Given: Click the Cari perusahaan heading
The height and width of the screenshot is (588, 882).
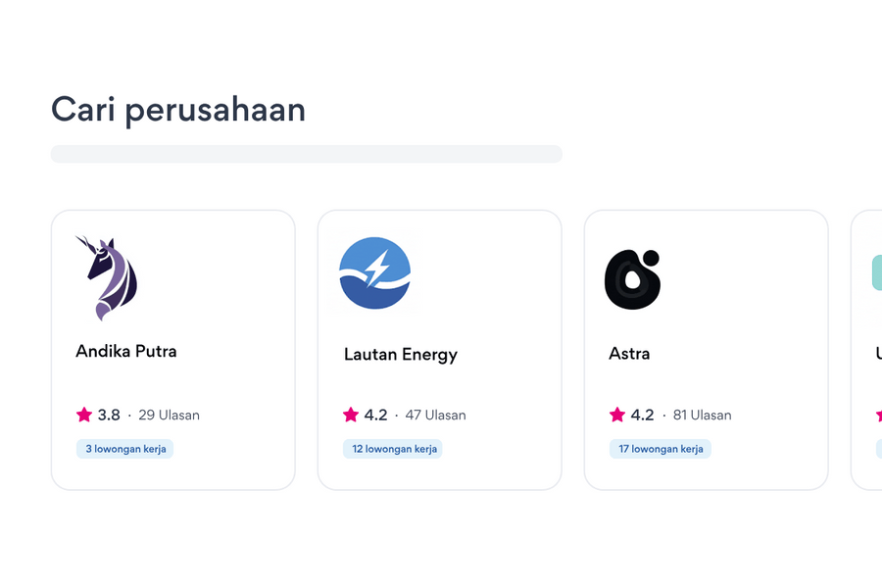Looking at the screenshot, I should point(178,109).
